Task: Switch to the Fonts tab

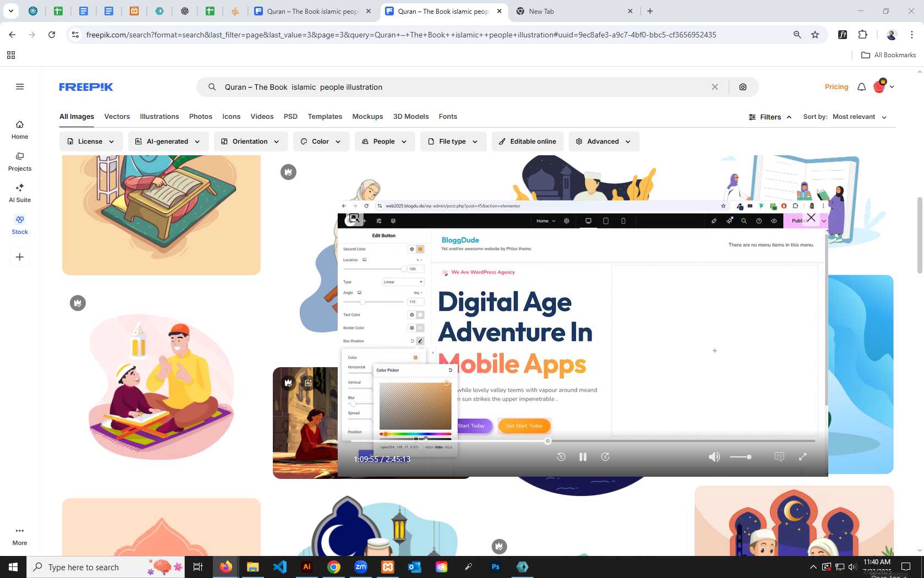Action: pyautogui.click(x=448, y=117)
